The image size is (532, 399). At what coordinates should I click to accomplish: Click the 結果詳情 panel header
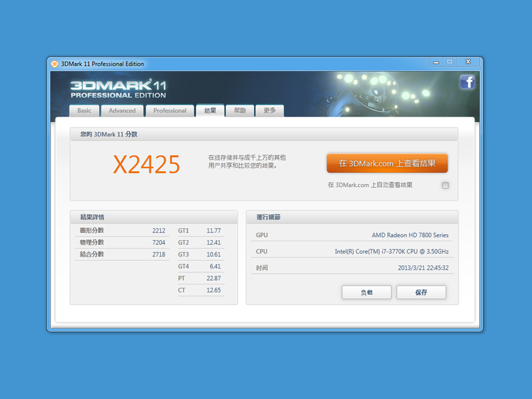[154, 217]
